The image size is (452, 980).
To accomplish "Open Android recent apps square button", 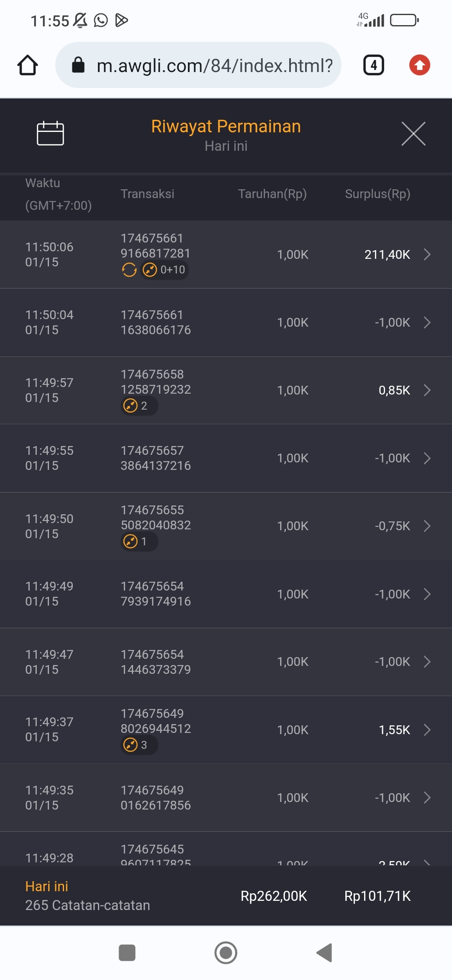I will (127, 953).
